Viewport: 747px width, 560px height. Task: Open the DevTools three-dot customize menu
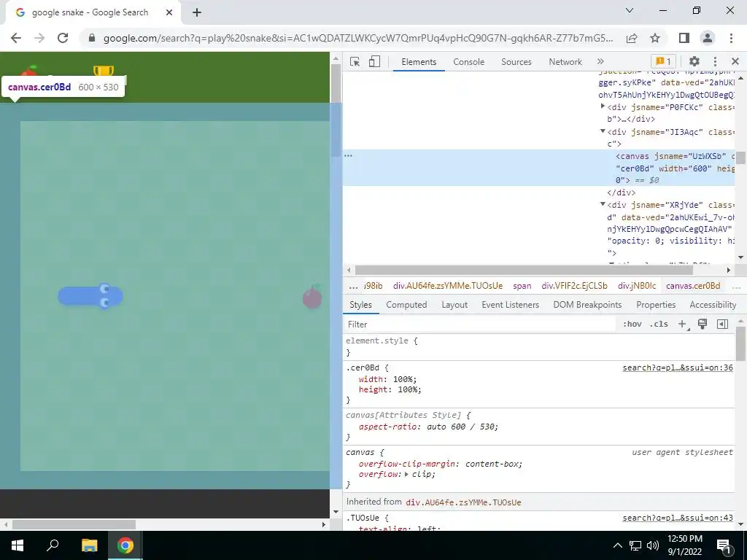[x=715, y=61]
